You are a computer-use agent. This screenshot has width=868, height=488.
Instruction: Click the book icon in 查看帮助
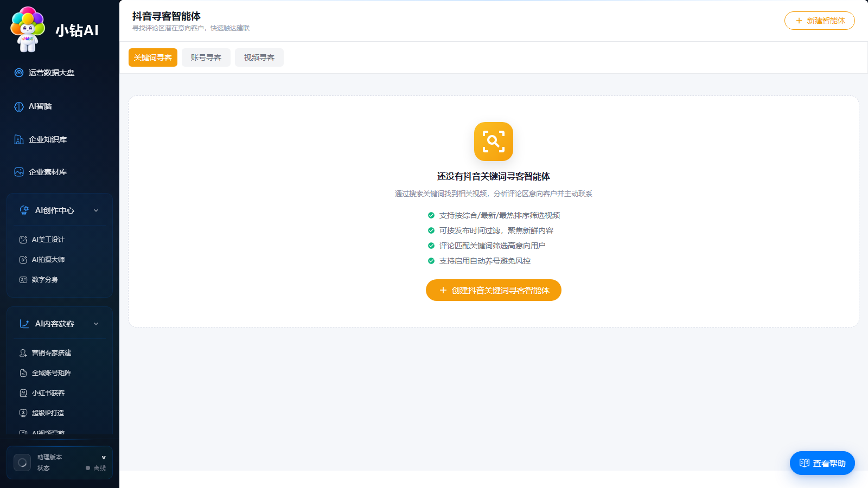click(805, 463)
